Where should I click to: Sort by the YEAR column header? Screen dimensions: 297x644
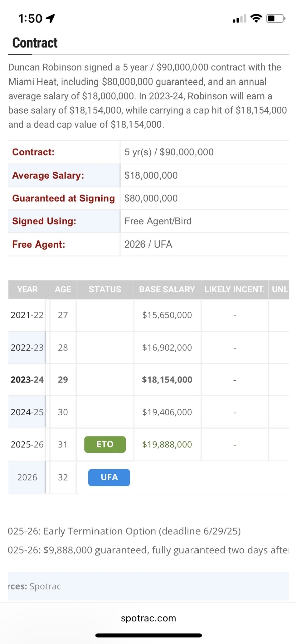pos(27,289)
